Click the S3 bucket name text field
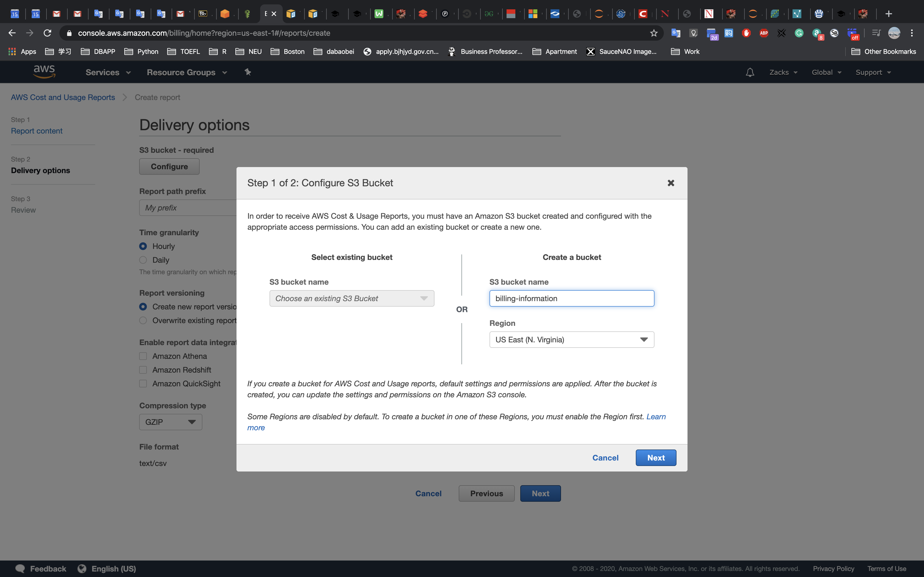924x577 pixels. (x=571, y=298)
